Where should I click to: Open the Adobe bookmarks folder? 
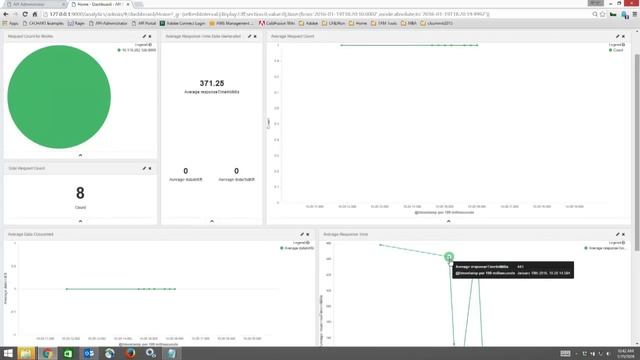[x=309, y=23]
